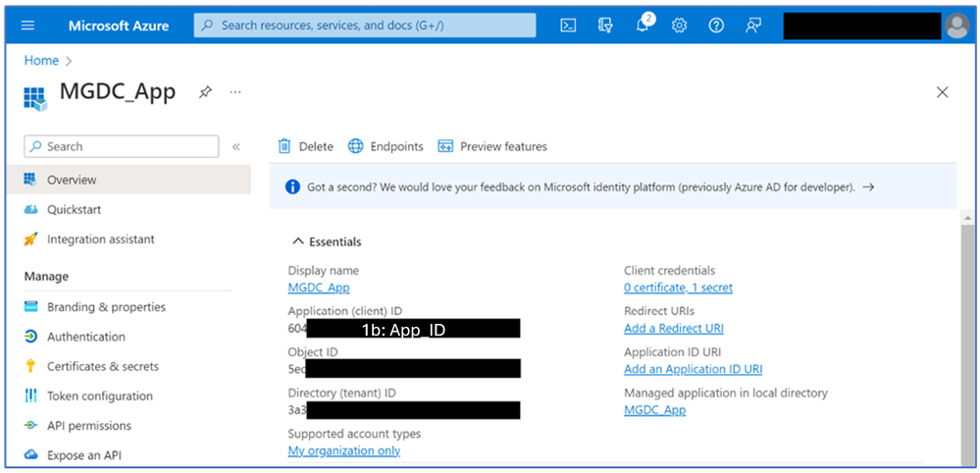980x473 pixels.
Task: Click Add an Application ID URI
Action: (694, 369)
